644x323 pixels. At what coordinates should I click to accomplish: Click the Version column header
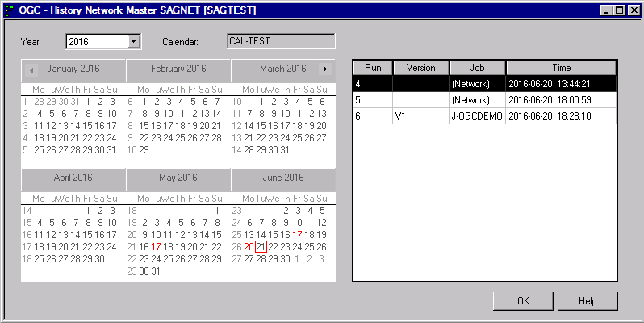(421, 68)
